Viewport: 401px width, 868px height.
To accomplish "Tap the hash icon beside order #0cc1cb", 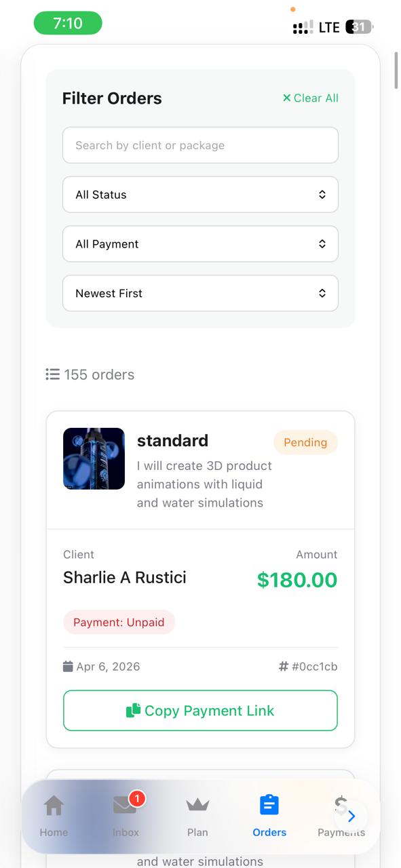I will click(284, 666).
